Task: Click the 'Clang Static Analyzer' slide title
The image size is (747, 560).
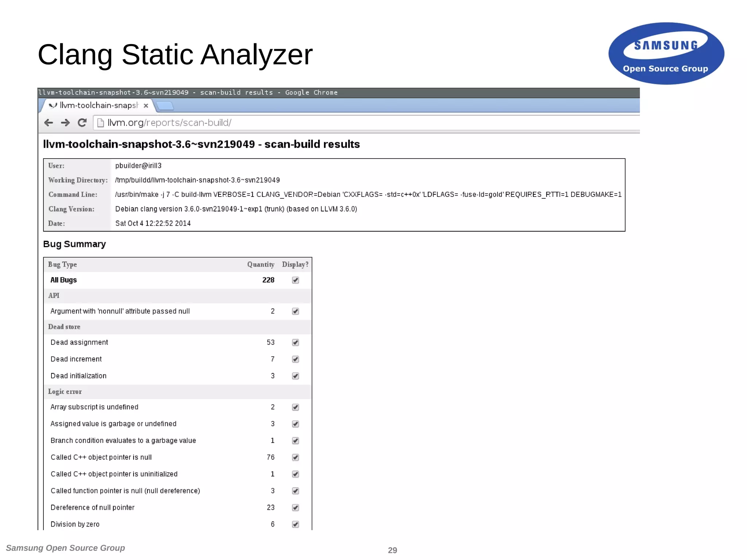Action: click(x=175, y=55)
